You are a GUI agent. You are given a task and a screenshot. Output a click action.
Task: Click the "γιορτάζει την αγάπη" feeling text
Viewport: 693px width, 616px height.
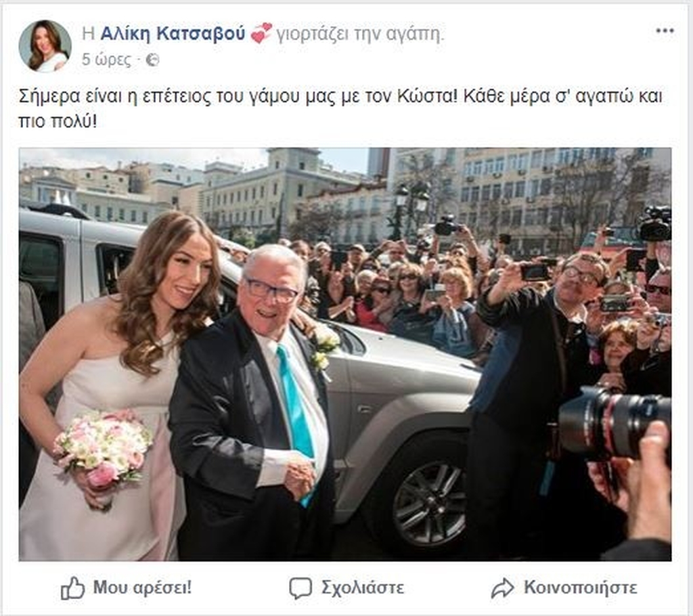360,34
